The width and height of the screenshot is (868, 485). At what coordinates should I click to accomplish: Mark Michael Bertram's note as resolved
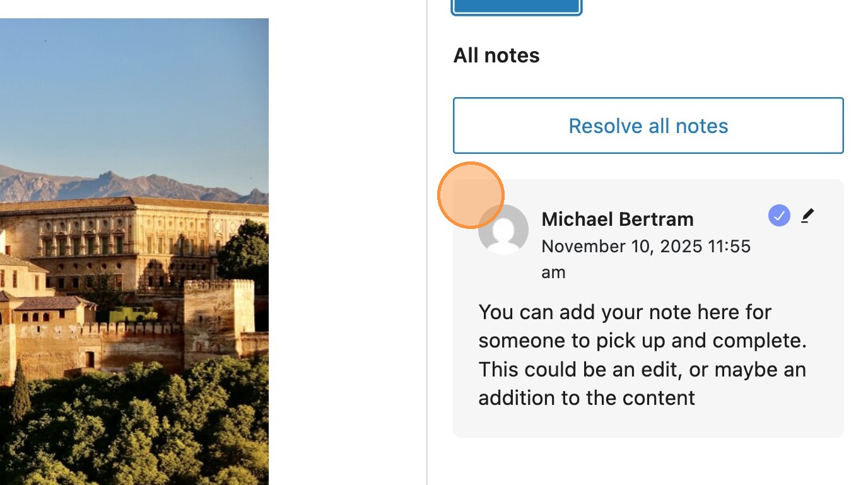coord(779,216)
